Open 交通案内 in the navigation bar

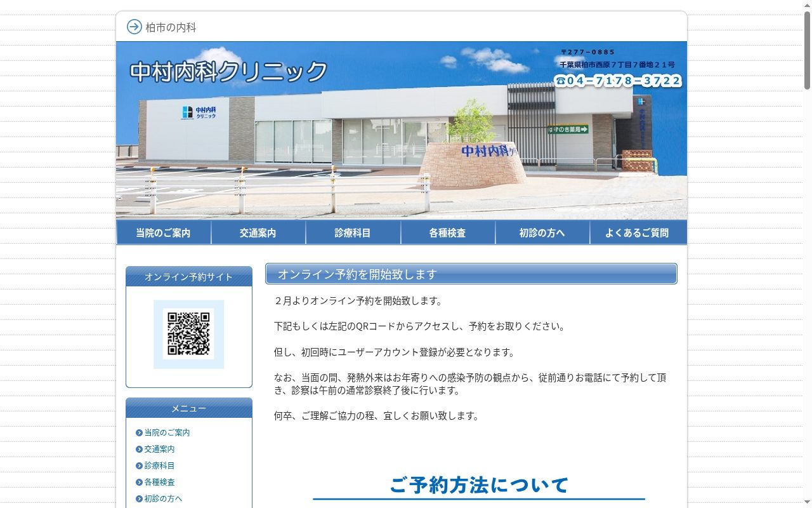click(x=258, y=233)
